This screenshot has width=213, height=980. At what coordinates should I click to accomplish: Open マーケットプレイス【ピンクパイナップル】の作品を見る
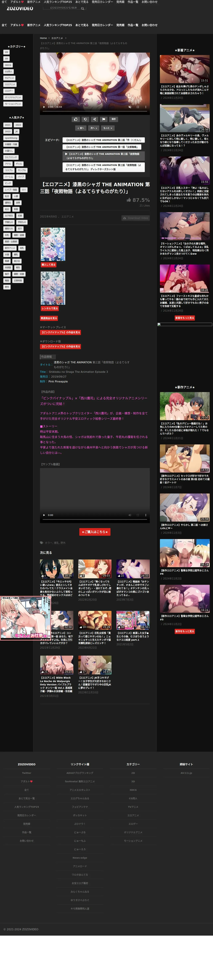[x=61, y=333]
